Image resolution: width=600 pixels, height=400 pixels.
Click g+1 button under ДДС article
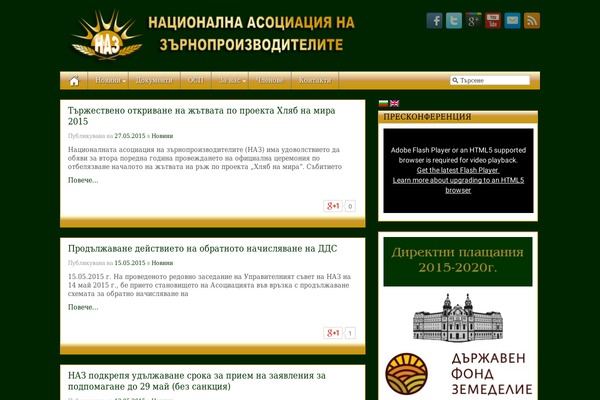click(x=333, y=333)
